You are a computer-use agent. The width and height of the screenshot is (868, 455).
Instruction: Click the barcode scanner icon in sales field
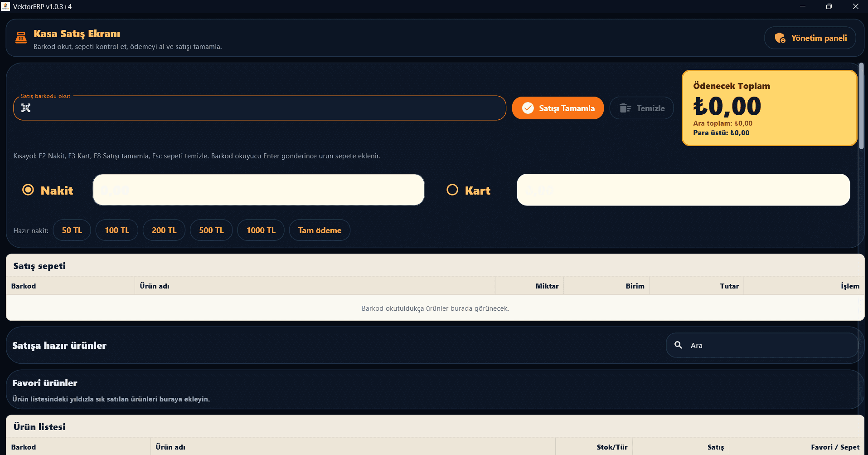(x=26, y=108)
